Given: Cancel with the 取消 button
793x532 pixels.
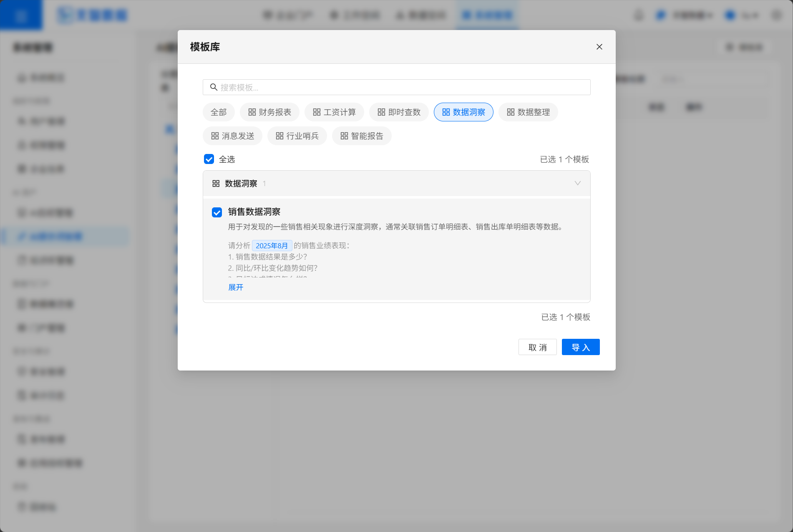Looking at the screenshot, I should tap(537, 347).
